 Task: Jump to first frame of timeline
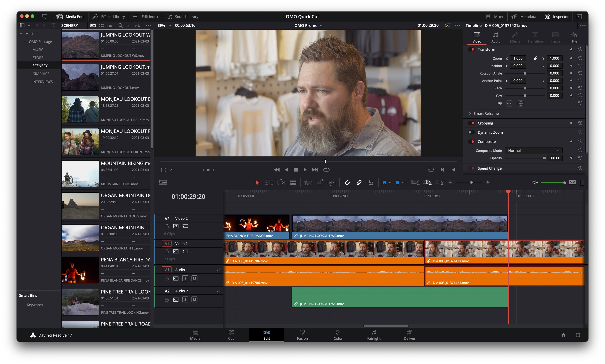pyautogui.click(x=276, y=170)
